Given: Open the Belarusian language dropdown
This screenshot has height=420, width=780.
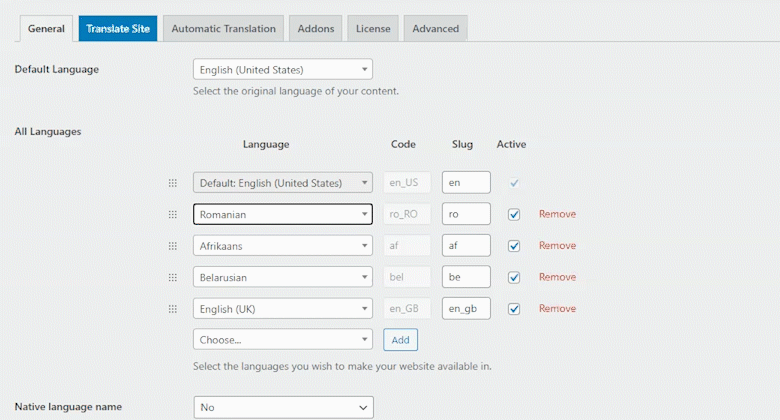Looking at the screenshot, I should tap(283, 277).
